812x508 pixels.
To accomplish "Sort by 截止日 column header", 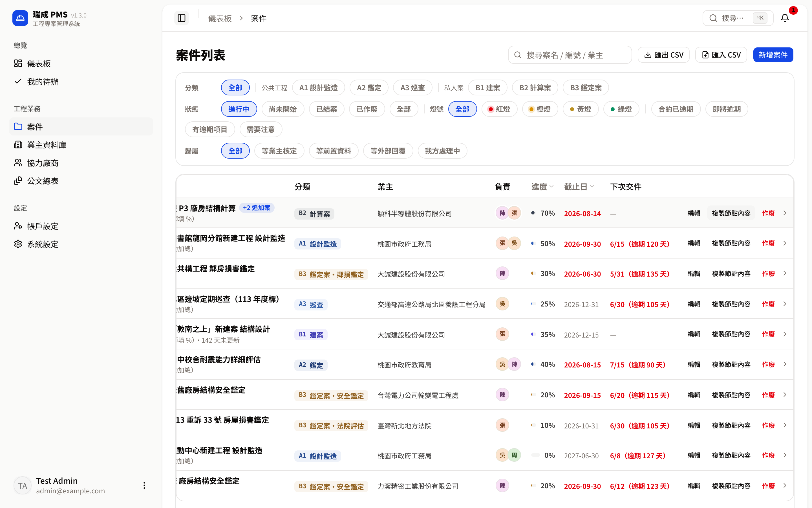I will tap(579, 187).
